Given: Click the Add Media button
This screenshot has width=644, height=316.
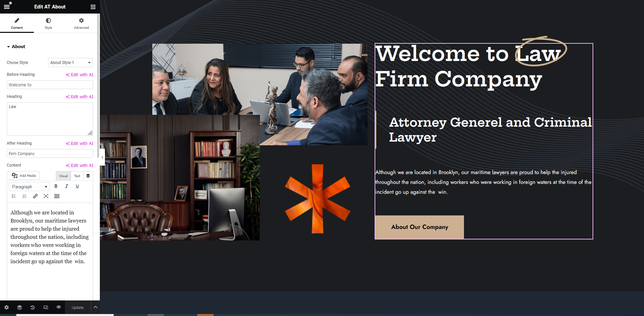Looking at the screenshot, I should click(x=23, y=175).
